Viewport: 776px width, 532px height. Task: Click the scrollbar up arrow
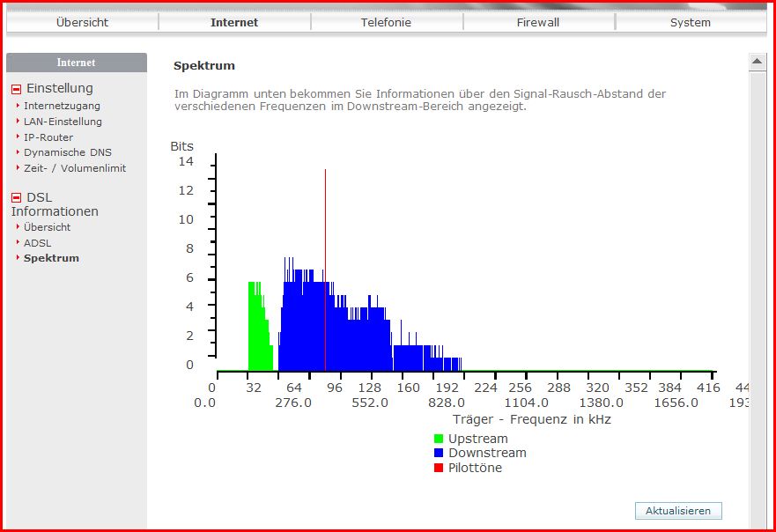pos(758,62)
